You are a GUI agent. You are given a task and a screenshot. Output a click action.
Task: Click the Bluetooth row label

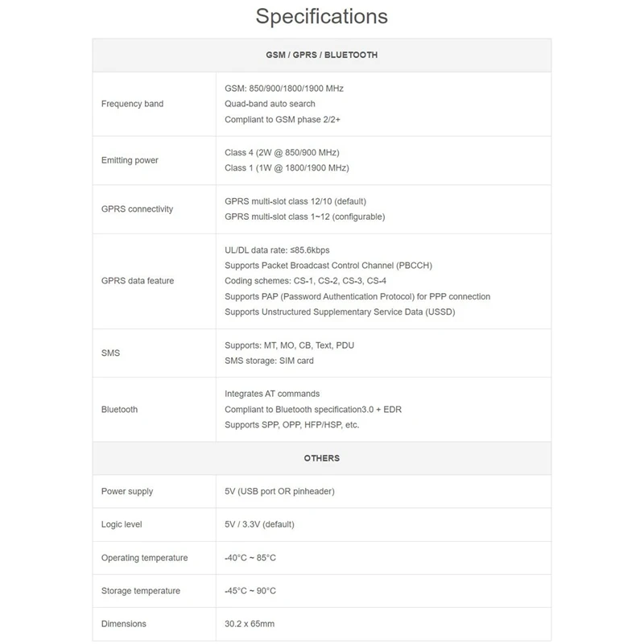pyautogui.click(x=119, y=410)
